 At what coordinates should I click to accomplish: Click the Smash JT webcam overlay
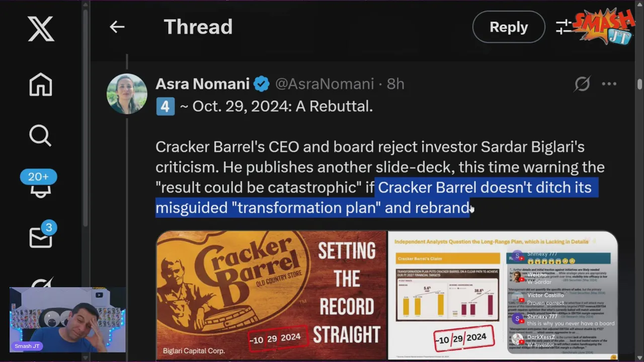(x=67, y=320)
